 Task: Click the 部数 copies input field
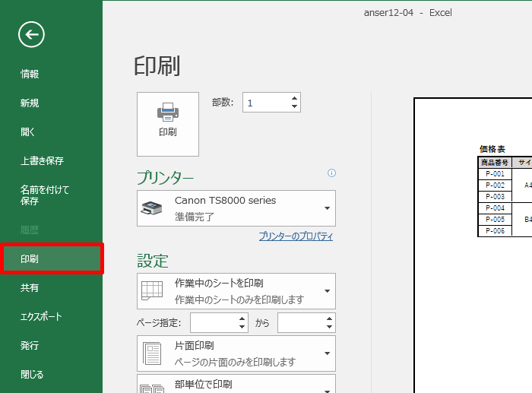pos(266,102)
